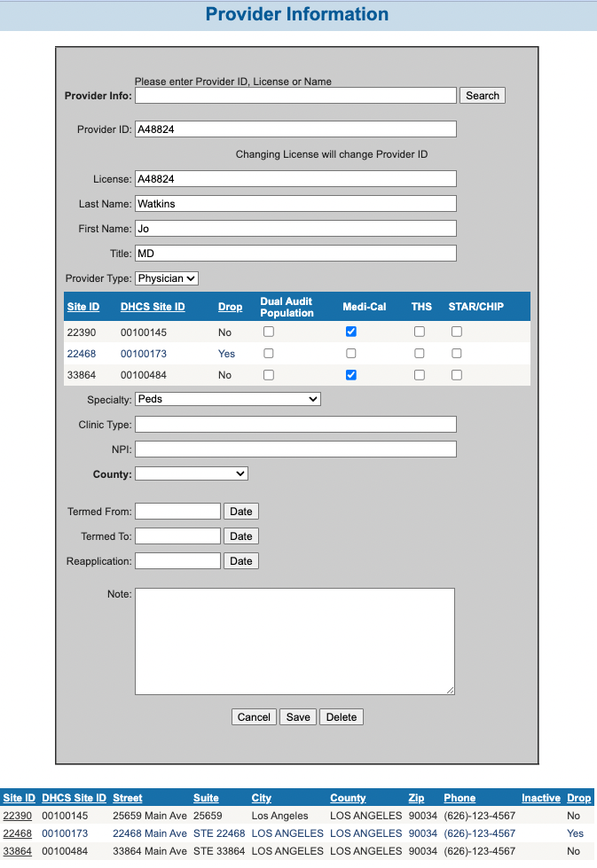
Task: Click Date button next to Termed From
Action: point(241,512)
